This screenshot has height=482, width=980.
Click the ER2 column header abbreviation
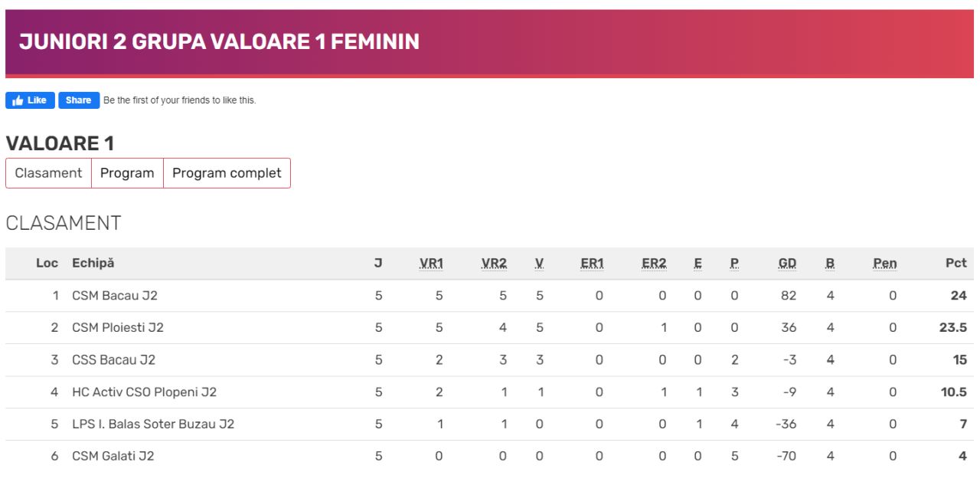[654, 264]
